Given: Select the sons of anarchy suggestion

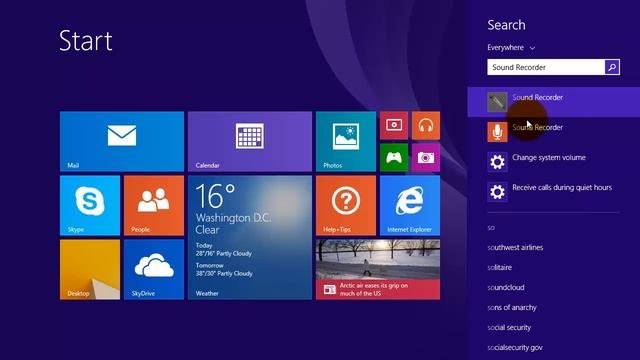Looking at the screenshot, I should click(x=512, y=307).
